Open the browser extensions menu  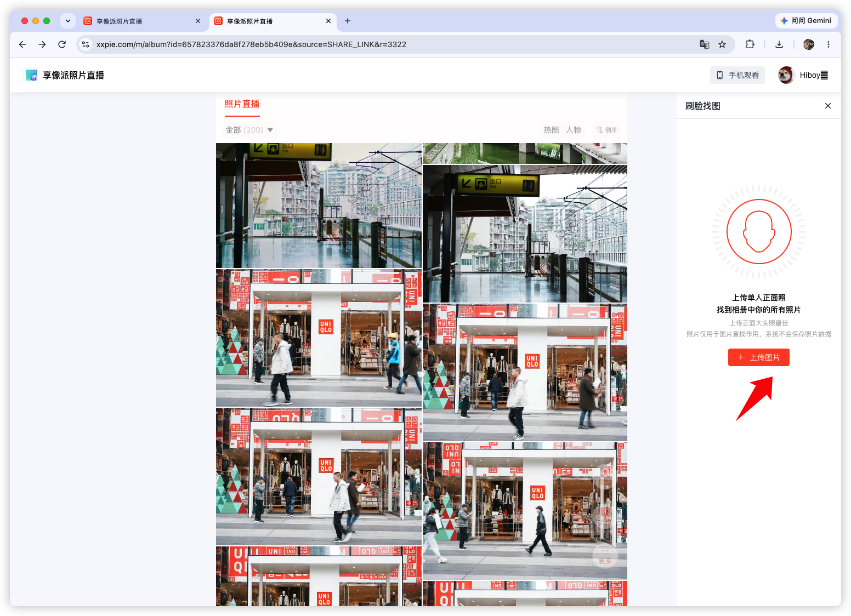[x=750, y=44]
